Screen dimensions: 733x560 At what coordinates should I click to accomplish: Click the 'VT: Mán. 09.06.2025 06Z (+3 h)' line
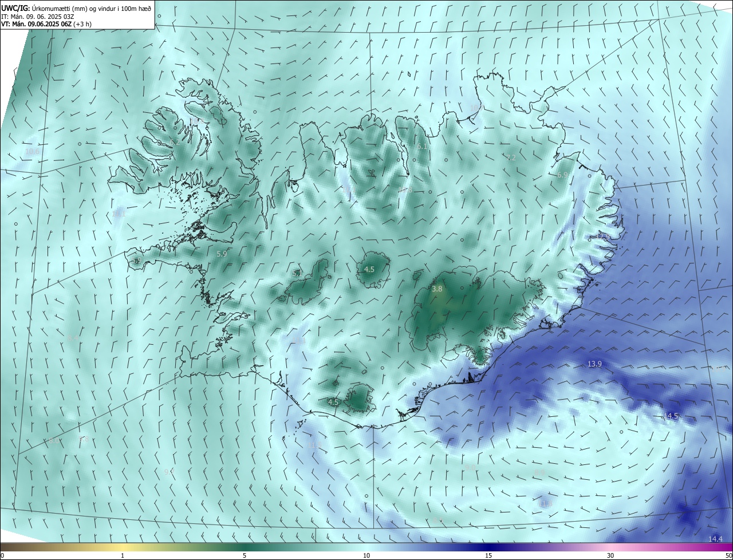tap(46, 24)
